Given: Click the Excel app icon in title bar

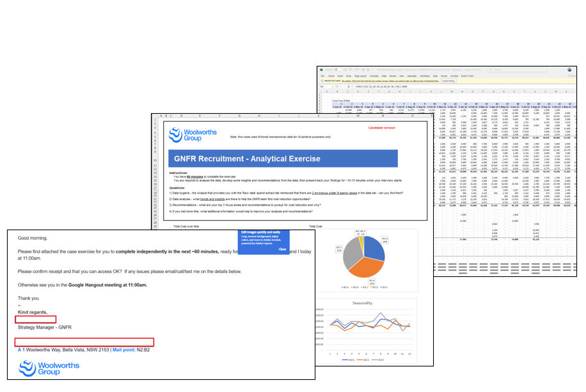Looking at the screenshot, I should click(x=321, y=70).
